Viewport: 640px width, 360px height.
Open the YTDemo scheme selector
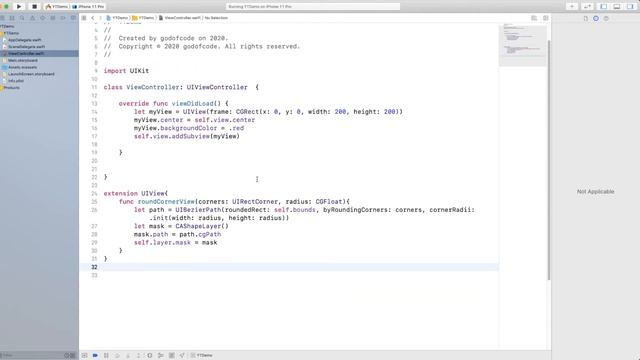[57, 7]
